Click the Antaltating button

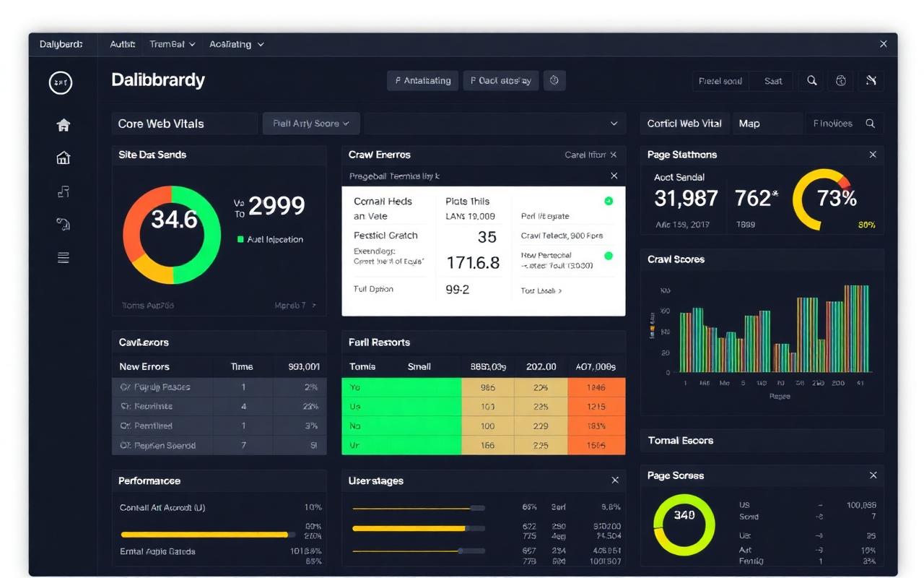423,80
